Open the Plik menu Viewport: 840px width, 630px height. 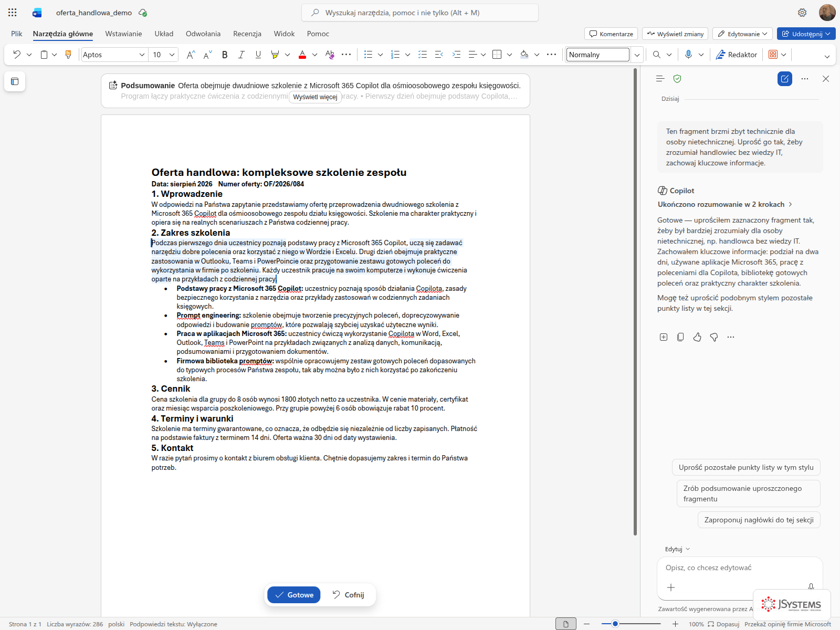pos(17,34)
